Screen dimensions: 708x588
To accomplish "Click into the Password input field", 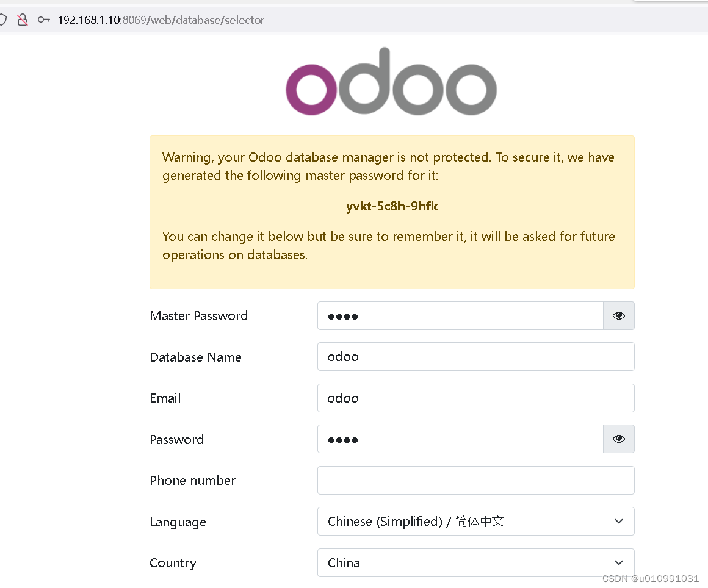I will point(460,439).
